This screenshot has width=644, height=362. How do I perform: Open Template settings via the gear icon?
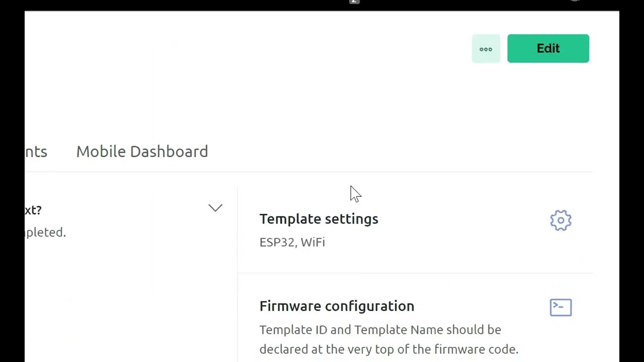click(560, 220)
